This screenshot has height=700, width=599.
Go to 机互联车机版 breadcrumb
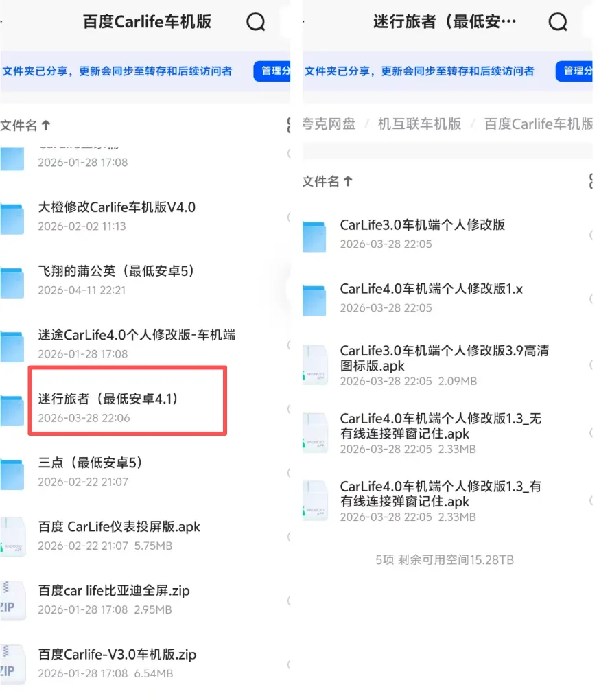click(419, 124)
